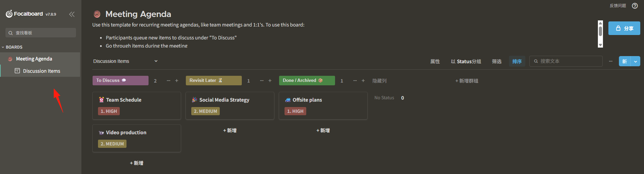Open options menu for Revisit Later column
Screen dimensions: 644x174
tap(261, 81)
